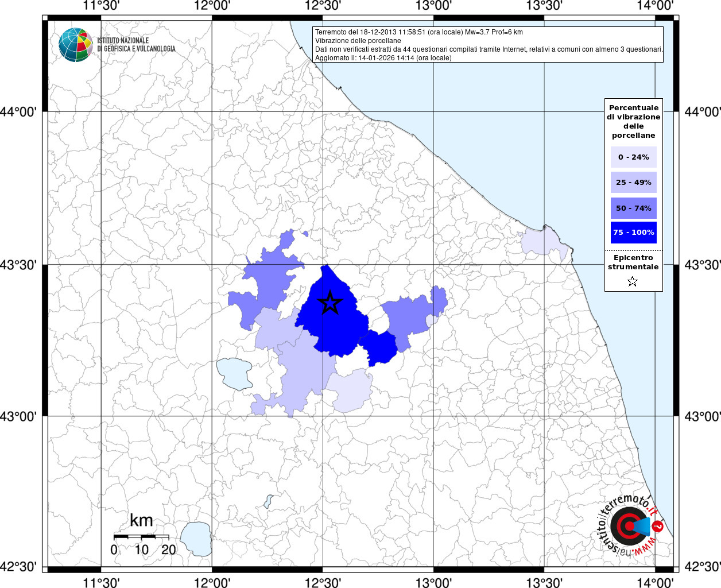Click the top axis label 12°00'
Screen dimensions: 721x588
[x=212, y=6]
